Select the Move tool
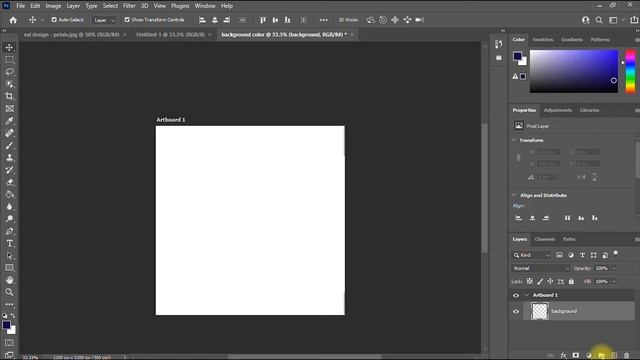Screen dimensions: 640x360 9,47
